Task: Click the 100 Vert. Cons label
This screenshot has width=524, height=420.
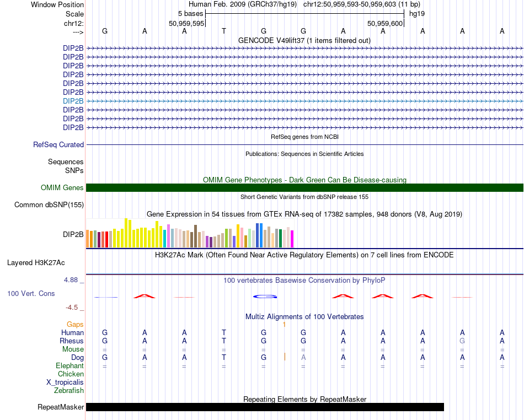Action: point(31,293)
